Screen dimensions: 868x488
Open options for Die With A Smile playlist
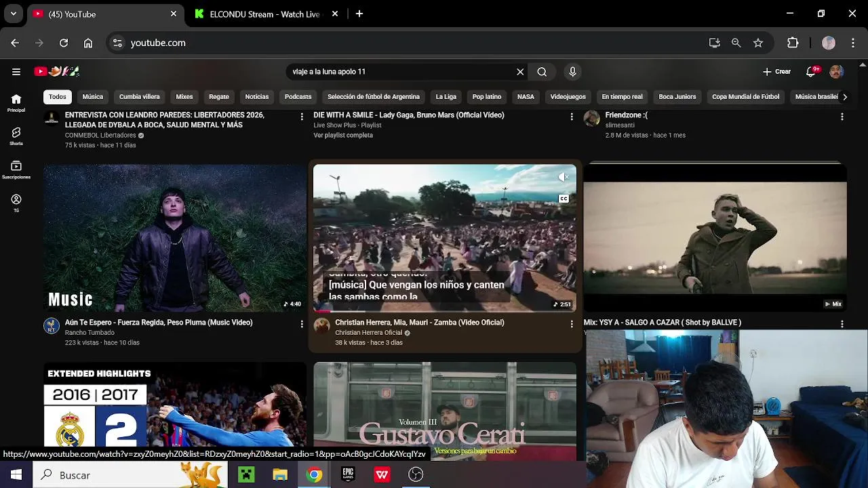[x=572, y=117]
